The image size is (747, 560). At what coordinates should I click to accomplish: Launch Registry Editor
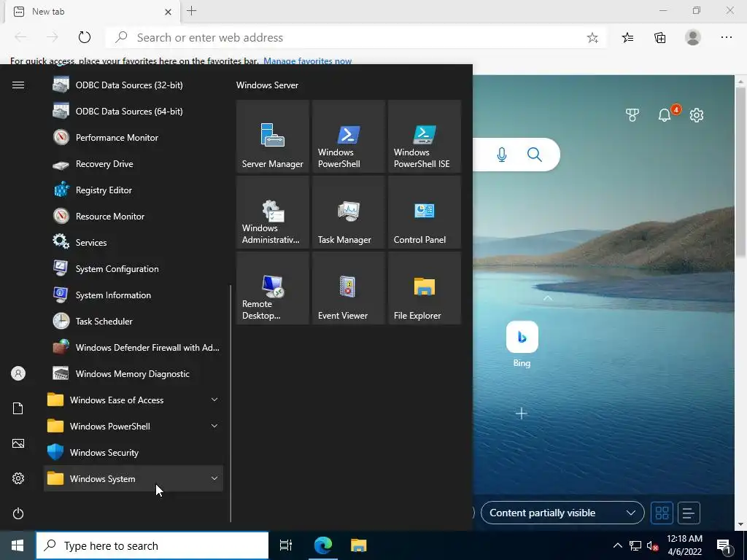[133, 190]
